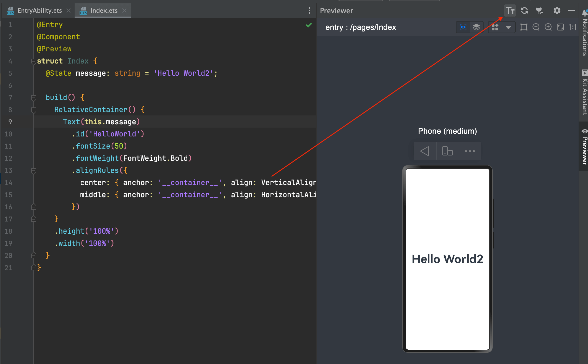This screenshot has height=364, width=588.
Task: Reset the preview zoom to 1:1
Action: point(573,27)
